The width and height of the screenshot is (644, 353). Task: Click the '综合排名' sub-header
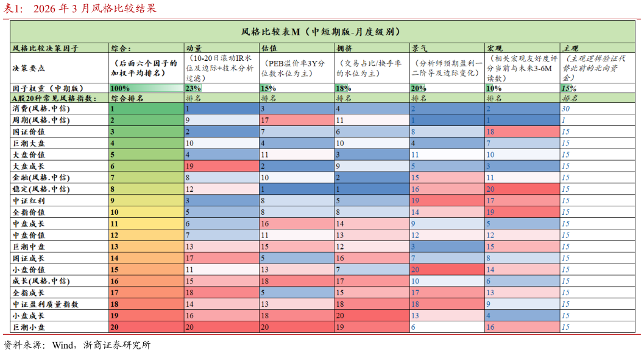tap(127, 99)
